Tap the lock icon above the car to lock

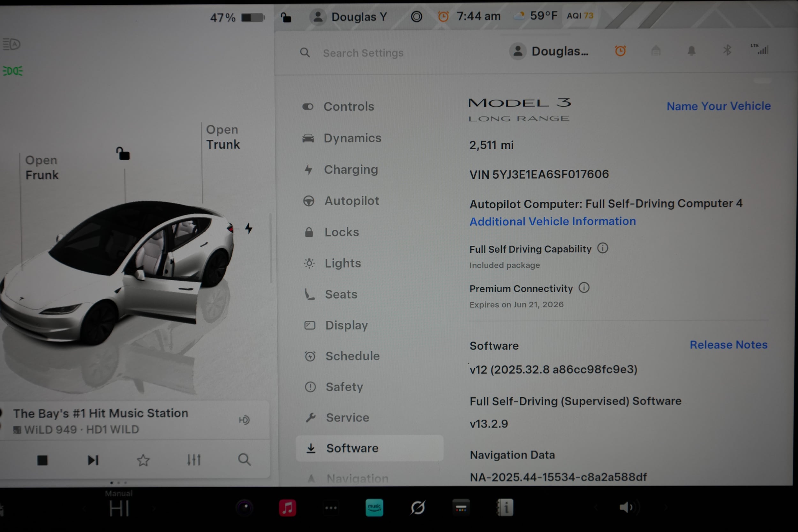(124, 154)
